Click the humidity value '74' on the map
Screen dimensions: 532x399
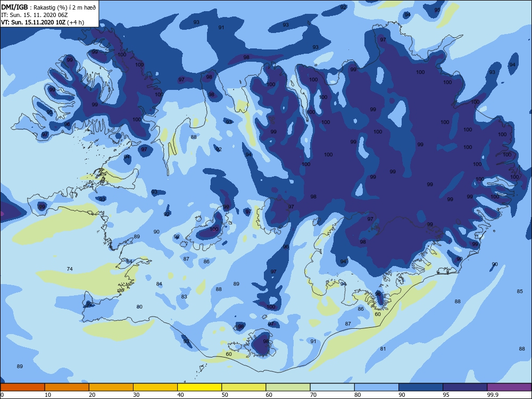click(70, 269)
